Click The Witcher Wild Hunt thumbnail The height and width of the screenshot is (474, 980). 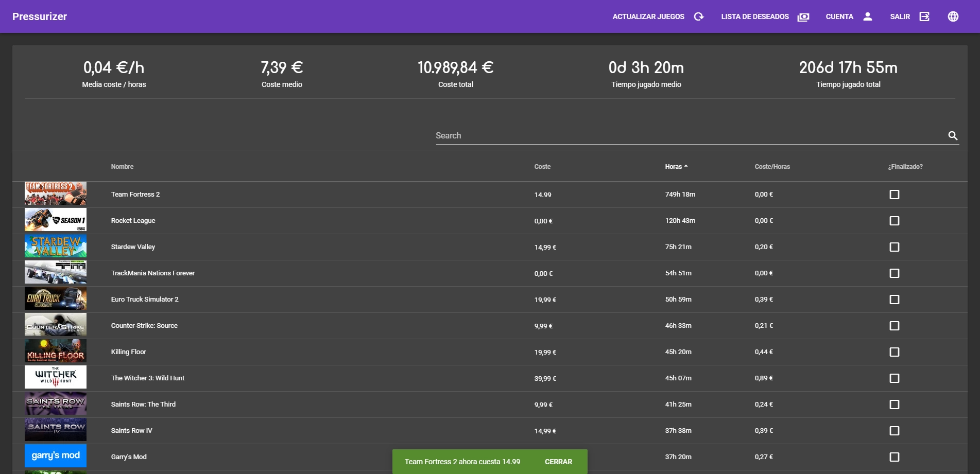(56, 377)
